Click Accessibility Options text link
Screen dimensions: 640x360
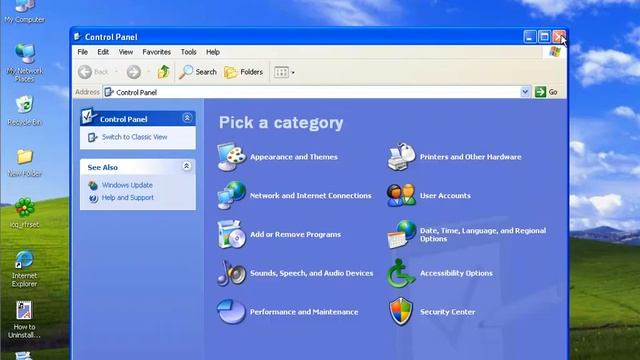[456, 273]
